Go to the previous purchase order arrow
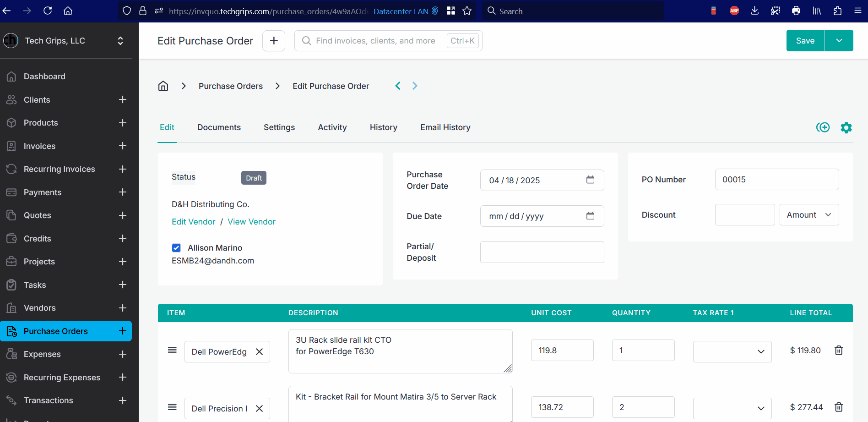This screenshot has height=422, width=868. point(398,86)
